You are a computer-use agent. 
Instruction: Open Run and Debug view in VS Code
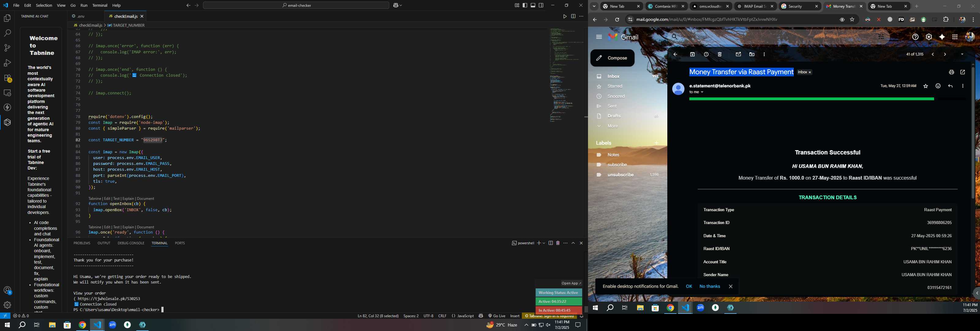click(7, 63)
